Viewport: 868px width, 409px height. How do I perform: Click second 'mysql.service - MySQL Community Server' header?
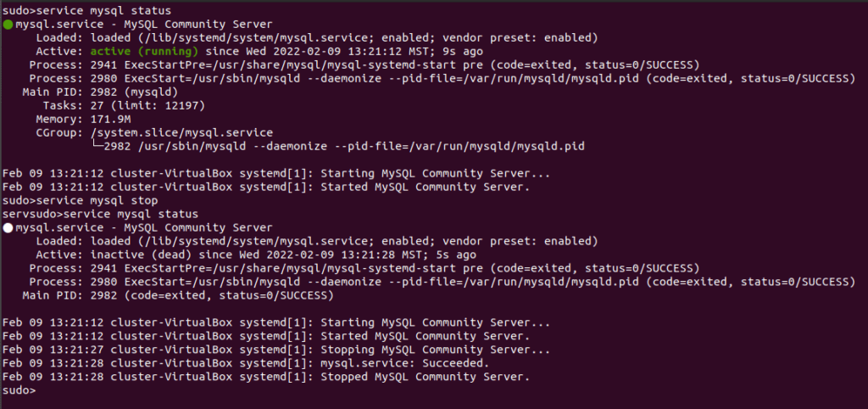(144, 227)
